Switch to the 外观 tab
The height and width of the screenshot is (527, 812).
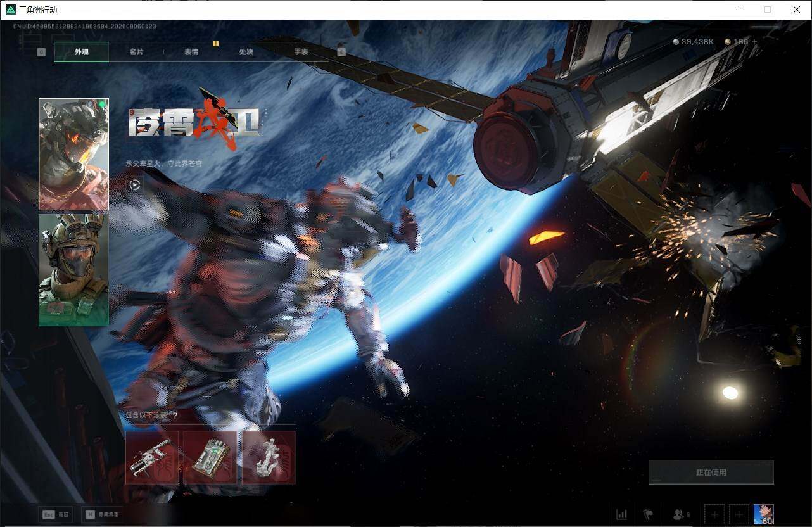tap(82, 52)
